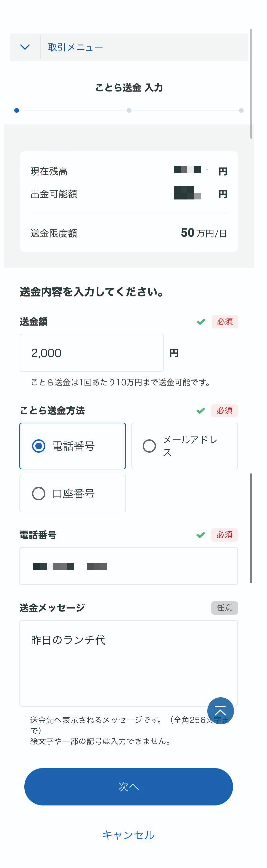The height and width of the screenshot is (868, 267).
Task: Open the 取引メニュー menu label
Action: tap(76, 47)
